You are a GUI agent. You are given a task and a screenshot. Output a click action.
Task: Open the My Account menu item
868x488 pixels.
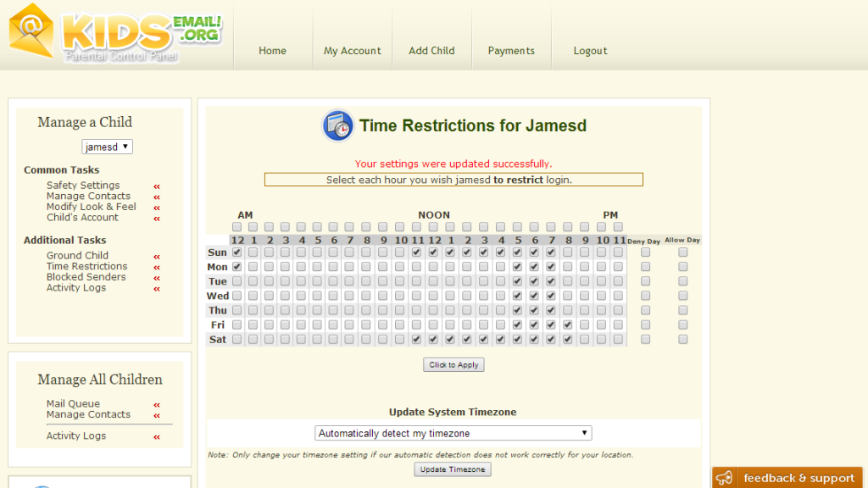pyautogui.click(x=352, y=50)
